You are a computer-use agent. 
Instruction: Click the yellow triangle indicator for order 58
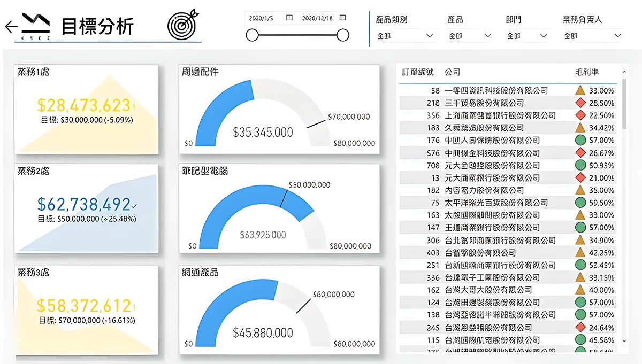tap(580, 90)
